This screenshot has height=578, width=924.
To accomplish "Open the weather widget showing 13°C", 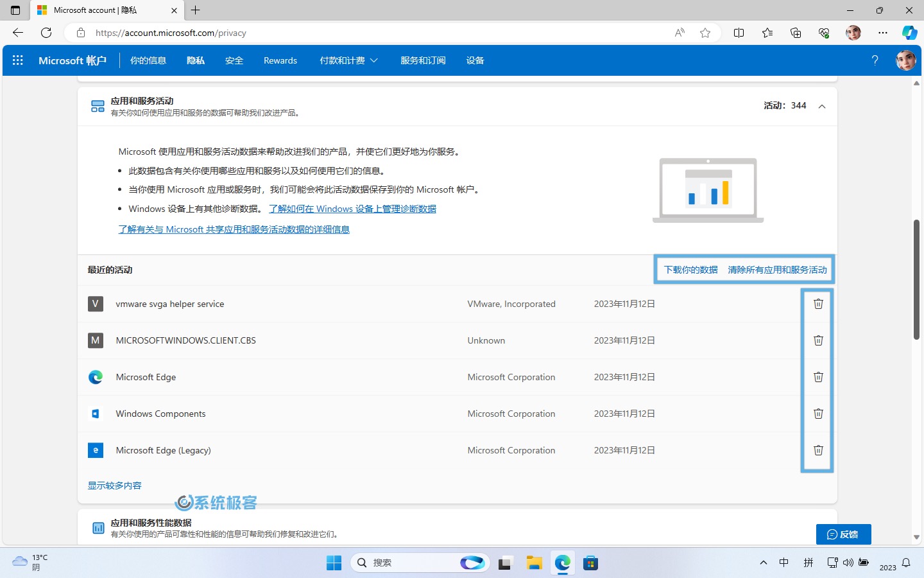I will [30, 563].
